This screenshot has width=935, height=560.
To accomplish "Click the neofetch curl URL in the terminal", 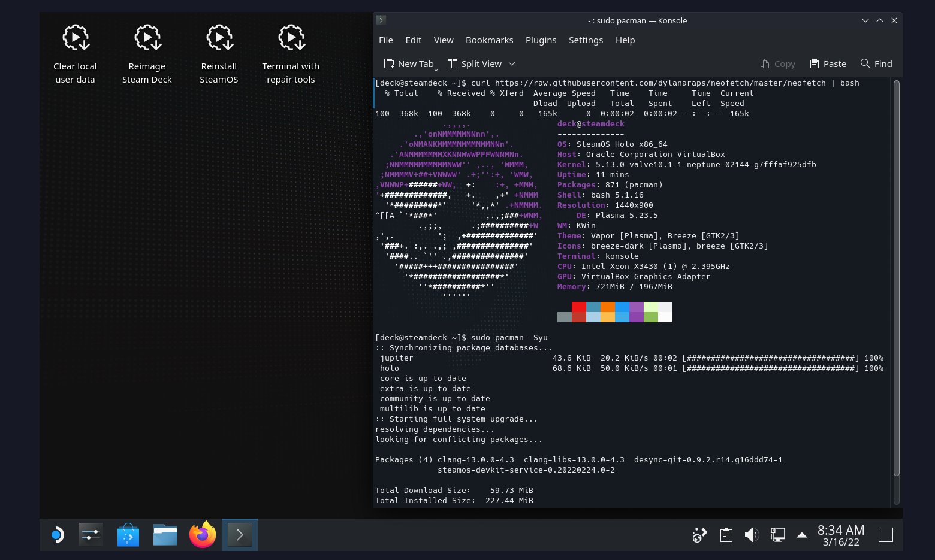I will 660,83.
